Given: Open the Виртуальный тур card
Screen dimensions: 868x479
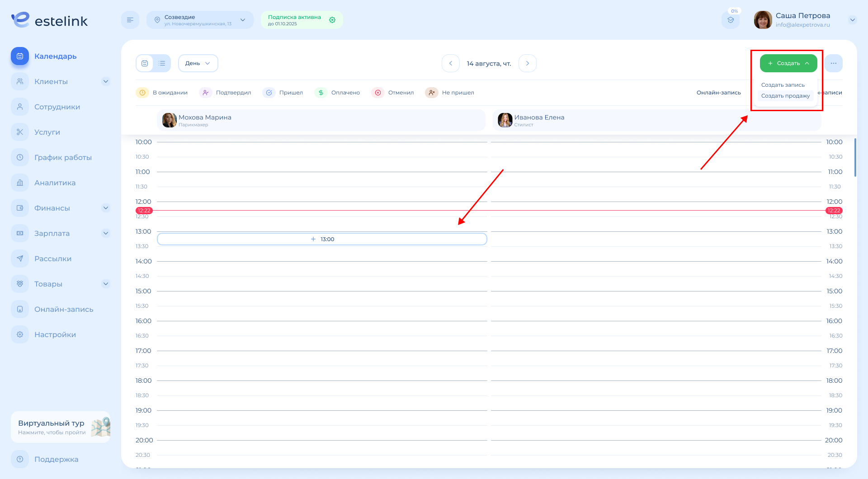Looking at the screenshot, I should [61, 427].
